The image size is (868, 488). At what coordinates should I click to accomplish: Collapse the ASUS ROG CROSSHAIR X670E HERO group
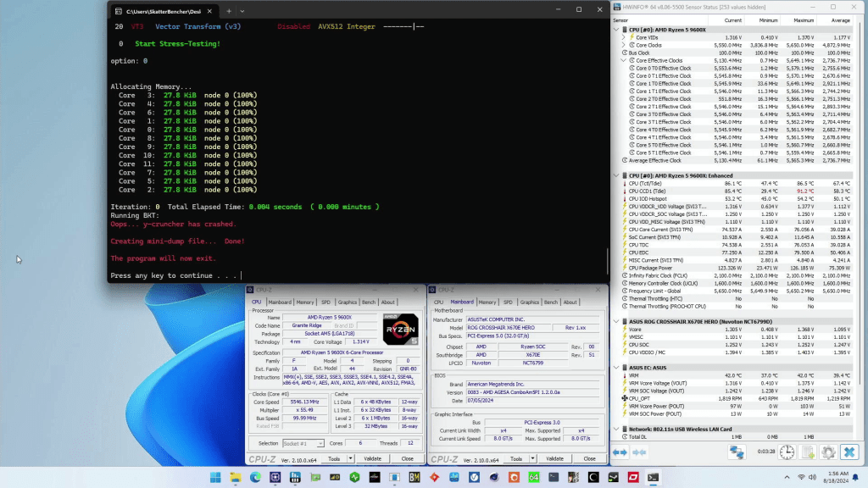click(x=616, y=321)
